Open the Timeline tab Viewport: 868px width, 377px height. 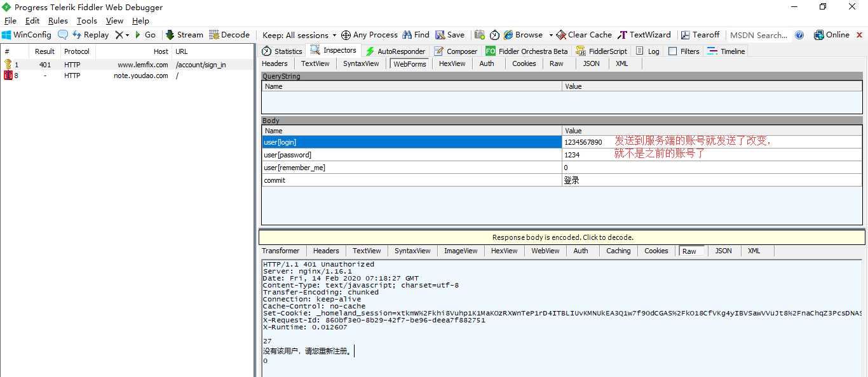pyautogui.click(x=726, y=51)
